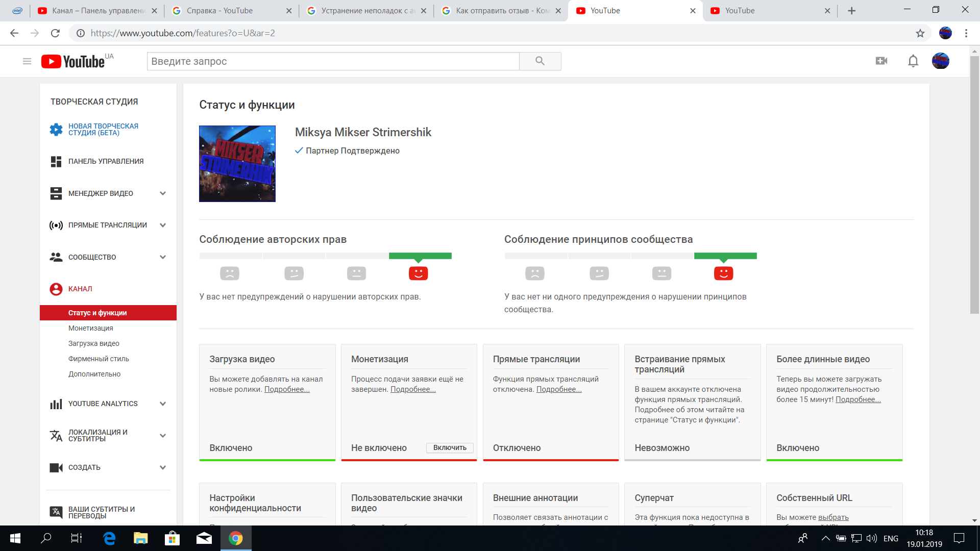
Task: Click the YouTube Analytics chart icon
Action: [x=56, y=403]
